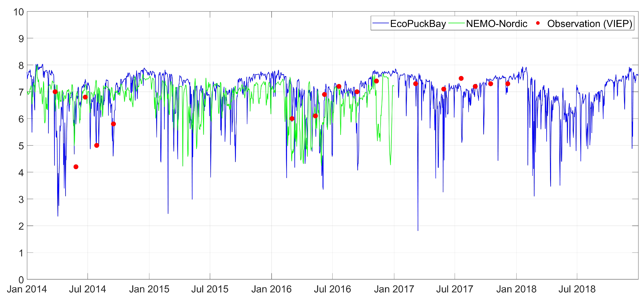Click the Jul 2015 x-axis label
Viewport: 644px width, 300px height.
point(210,289)
